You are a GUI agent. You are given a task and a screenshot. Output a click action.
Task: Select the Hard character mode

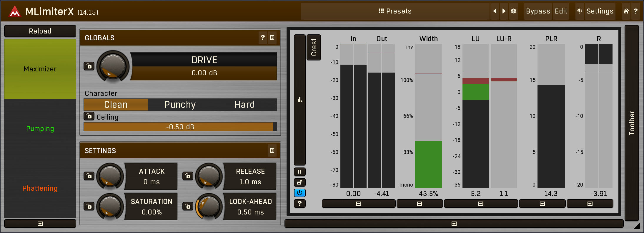[244, 105]
